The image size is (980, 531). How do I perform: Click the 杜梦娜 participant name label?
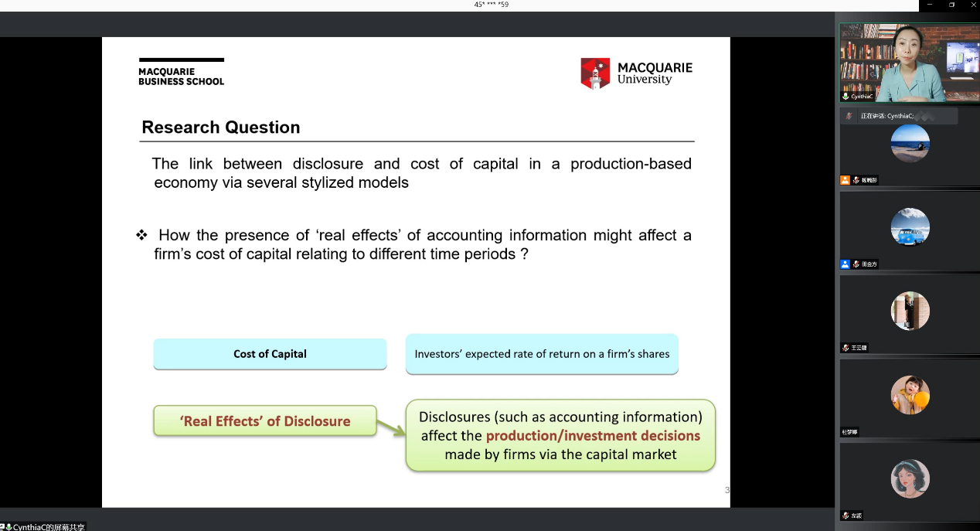(849, 432)
